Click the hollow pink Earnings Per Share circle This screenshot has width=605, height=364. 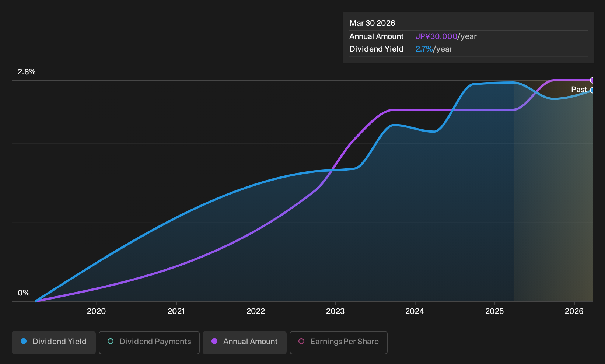pyautogui.click(x=301, y=341)
